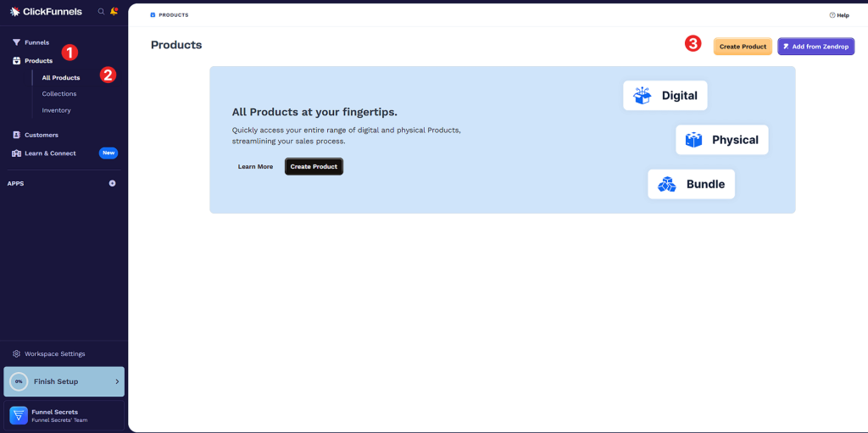Click the Bundle cubes icon
The height and width of the screenshot is (433, 868).
pos(666,184)
